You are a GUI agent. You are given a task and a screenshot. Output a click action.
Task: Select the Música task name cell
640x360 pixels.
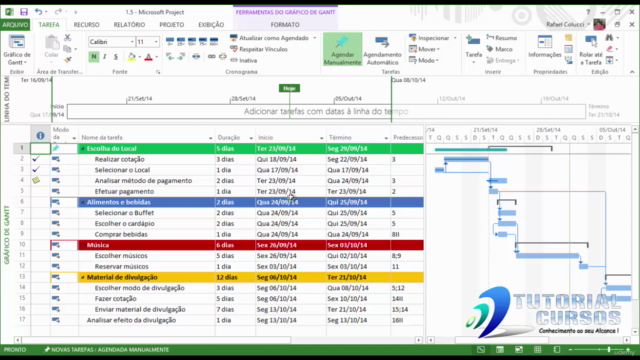(x=147, y=245)
